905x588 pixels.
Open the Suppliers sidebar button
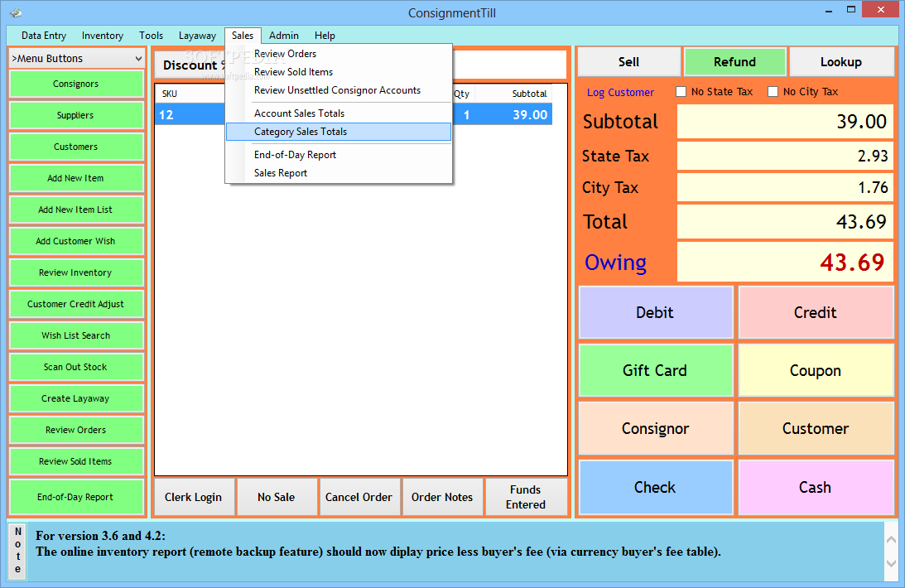coord(76,115)
